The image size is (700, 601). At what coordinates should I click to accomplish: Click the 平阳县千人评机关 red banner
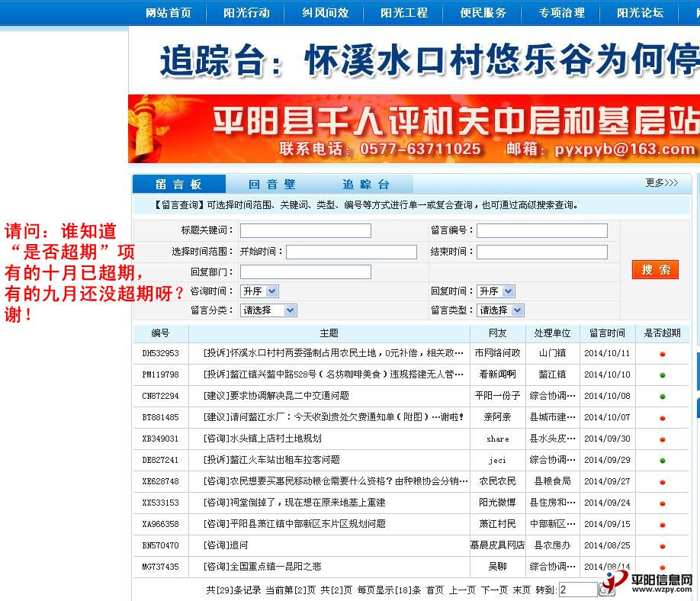[x=414, y=129]
